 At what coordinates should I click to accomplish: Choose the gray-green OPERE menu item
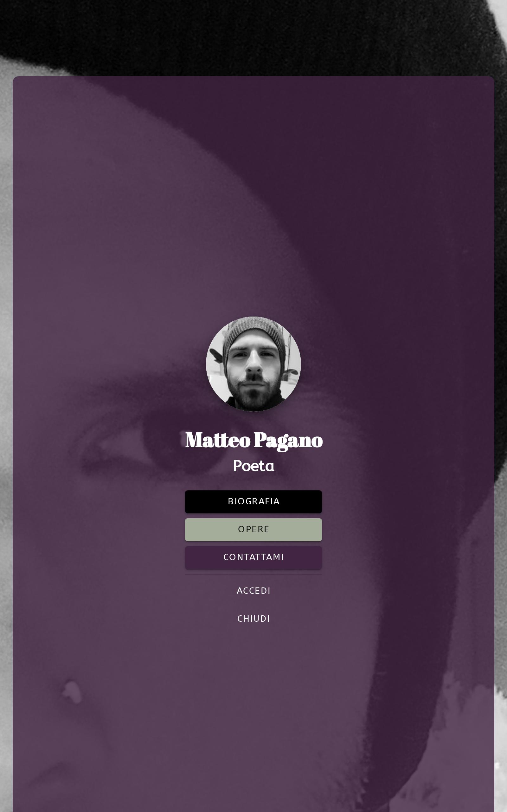pyautogui.click(x=253, y=529)
